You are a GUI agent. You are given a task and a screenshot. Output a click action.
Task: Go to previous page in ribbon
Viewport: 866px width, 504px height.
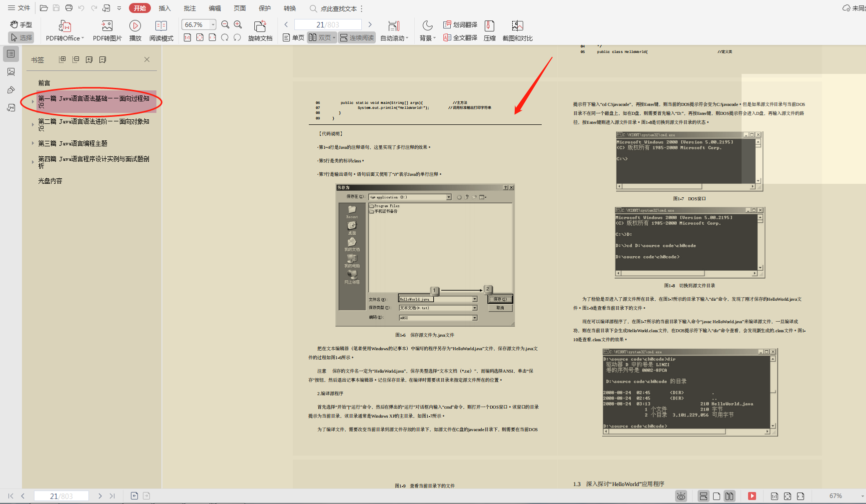coord(286,24)
